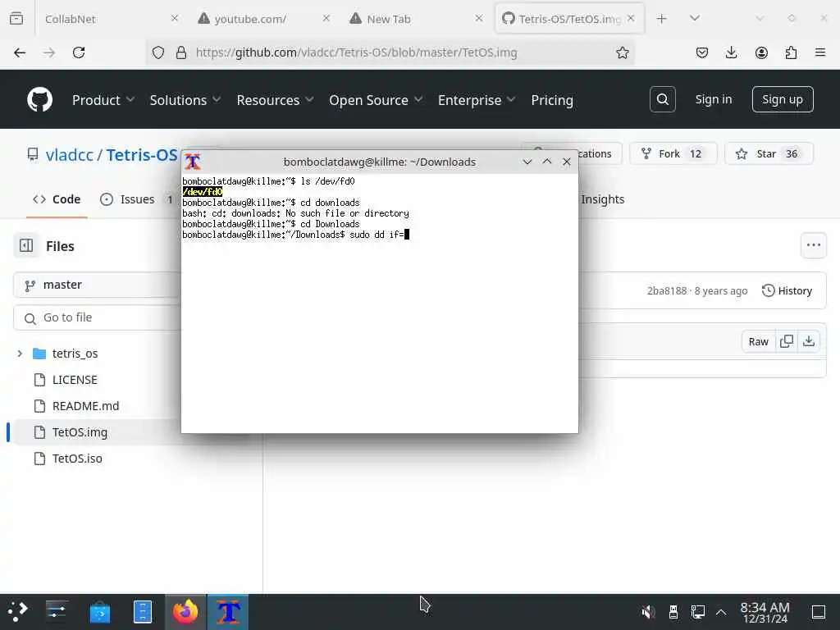Select TetOS.iso in file tree

pos(77,458)
